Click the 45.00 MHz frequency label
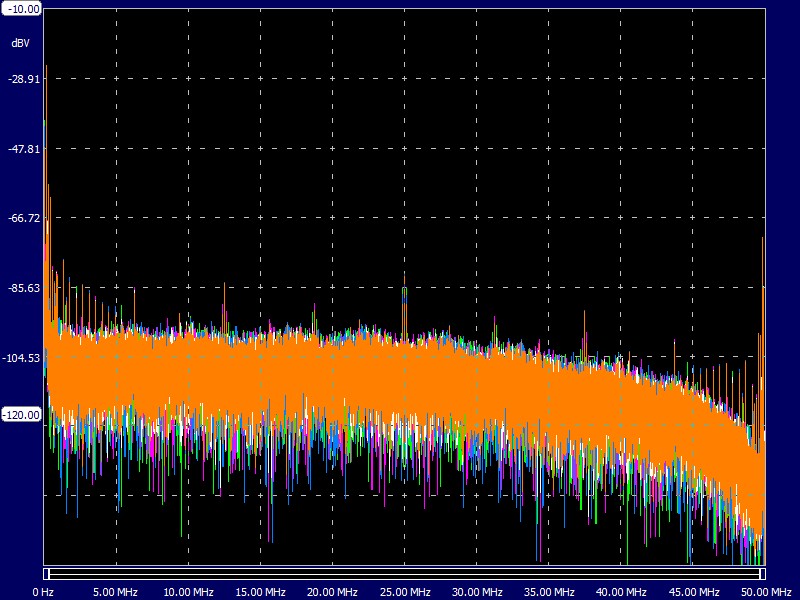Screen dimensions: 800x600 click(693, 592)
